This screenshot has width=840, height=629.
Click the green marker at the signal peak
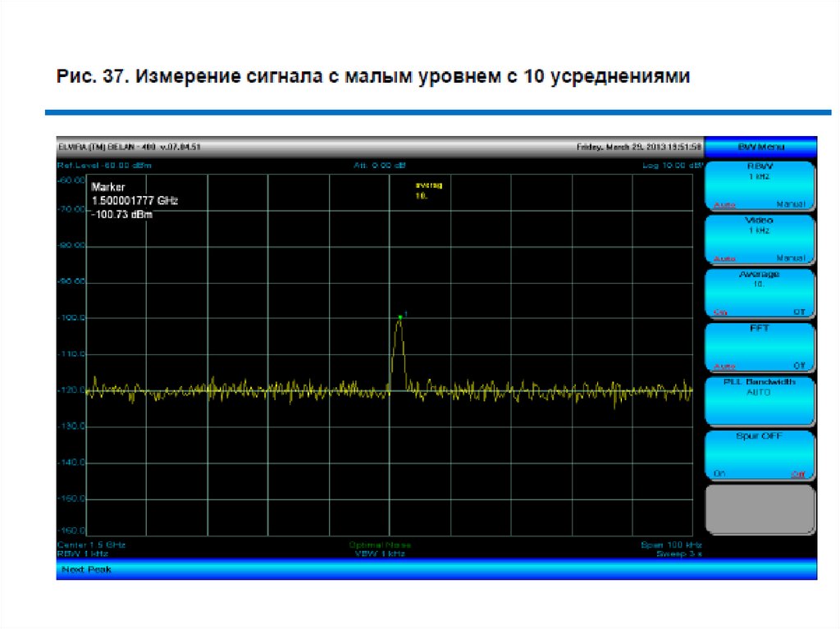pos(399,317)
